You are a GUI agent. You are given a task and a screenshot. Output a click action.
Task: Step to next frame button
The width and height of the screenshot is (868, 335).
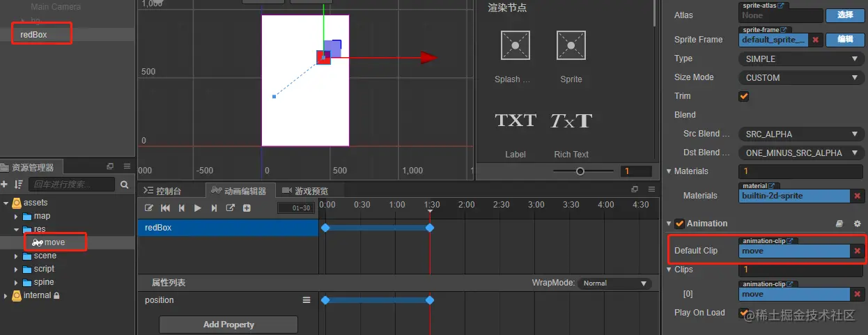214,208
